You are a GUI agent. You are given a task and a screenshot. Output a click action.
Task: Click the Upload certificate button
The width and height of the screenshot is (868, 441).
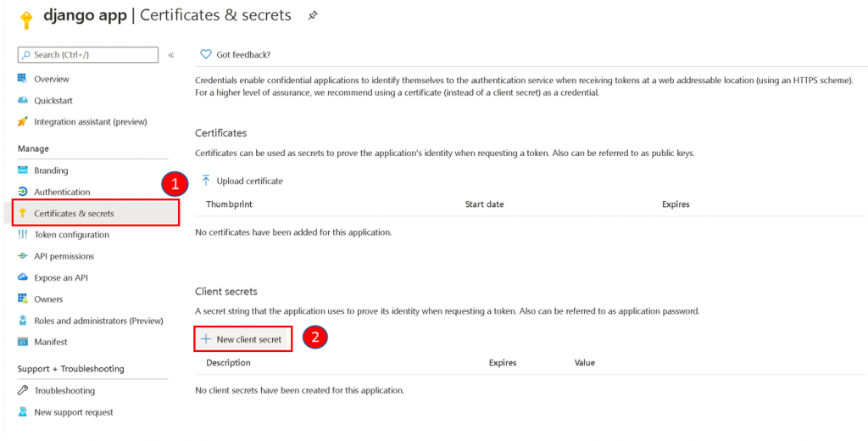(242, 181)
